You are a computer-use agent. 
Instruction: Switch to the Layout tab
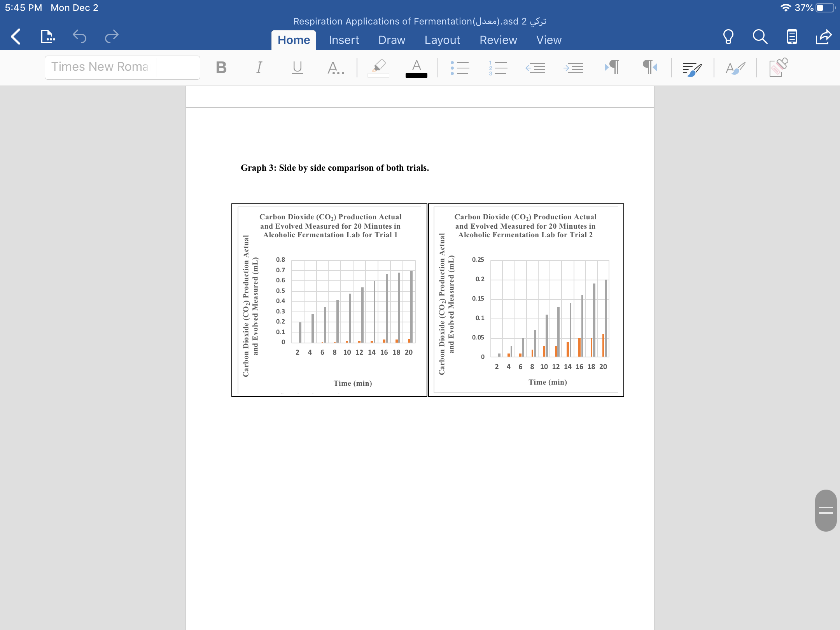point(442,40)
